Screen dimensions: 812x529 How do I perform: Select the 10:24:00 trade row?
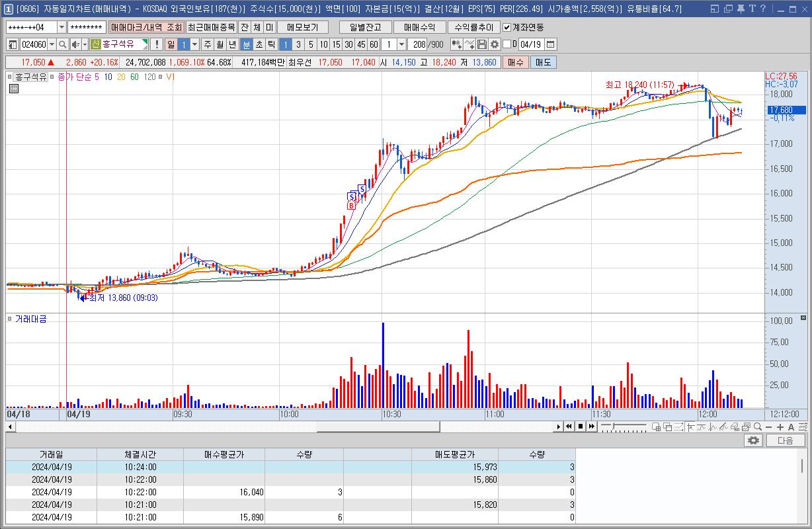coord(291,467)
